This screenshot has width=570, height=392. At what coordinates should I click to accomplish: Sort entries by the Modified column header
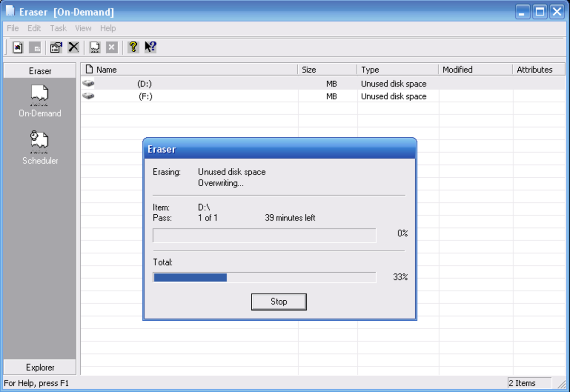475,69
